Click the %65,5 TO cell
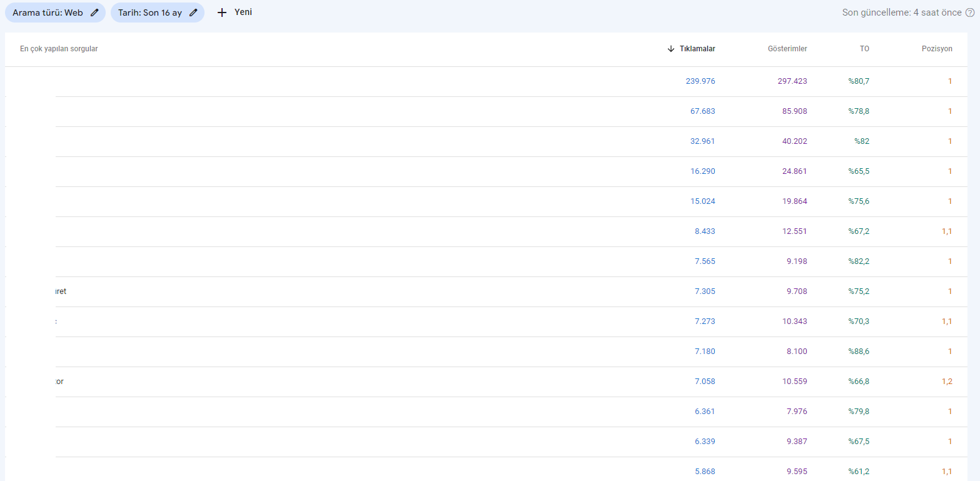Viewport: 980px width, 481px height. point(859,171)
